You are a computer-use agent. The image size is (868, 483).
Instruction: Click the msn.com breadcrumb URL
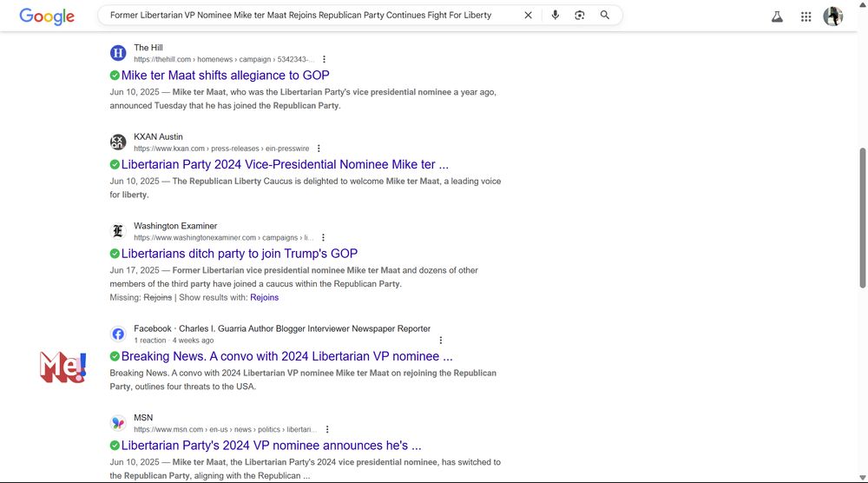pyautogui.click(x=226, y=429)
